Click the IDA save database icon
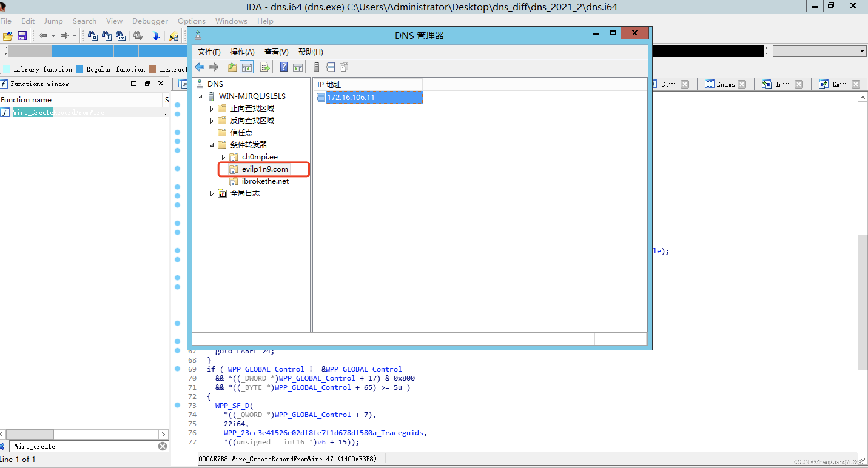This screenshot has height=468, width=868. tap(22, 36)
